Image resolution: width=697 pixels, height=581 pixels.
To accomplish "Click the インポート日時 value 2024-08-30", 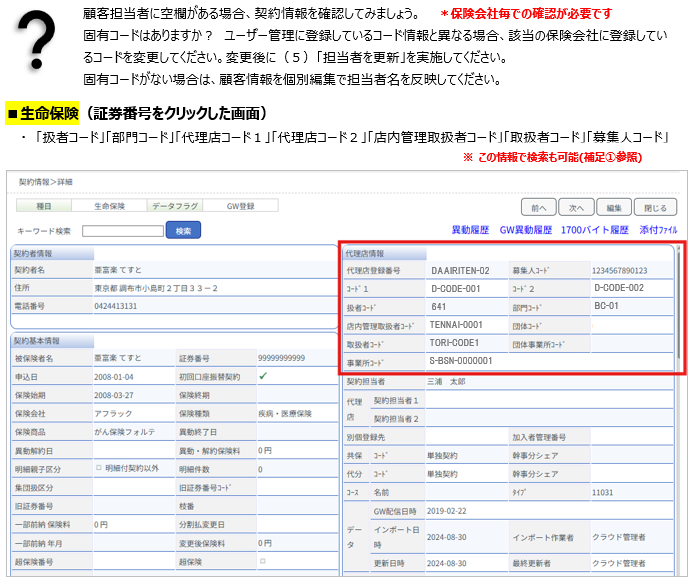I will pos(446,537).
